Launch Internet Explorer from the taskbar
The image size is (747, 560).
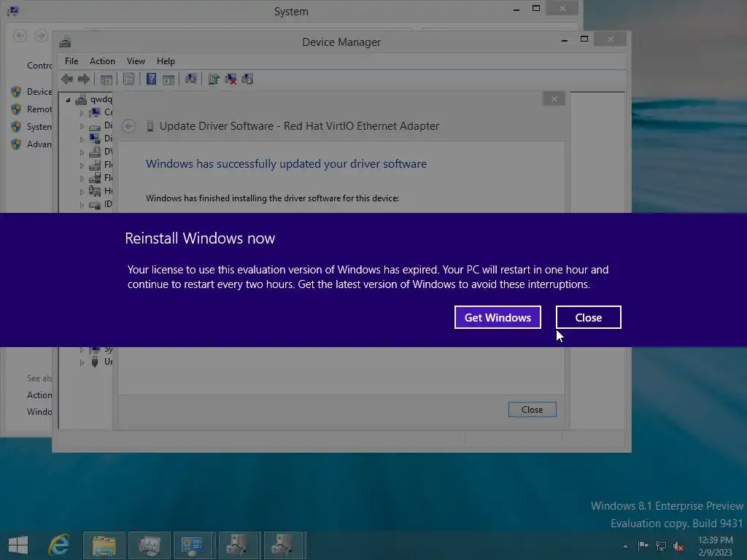(60, 545)
